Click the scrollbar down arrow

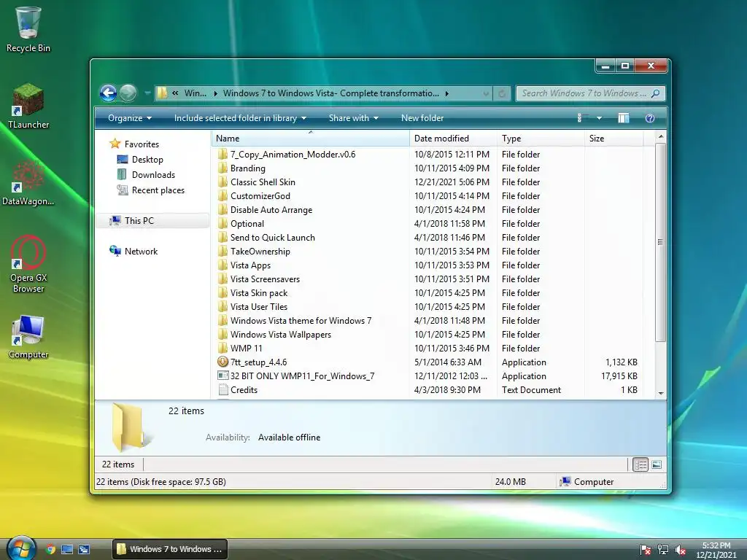click(x=661, y=393)
